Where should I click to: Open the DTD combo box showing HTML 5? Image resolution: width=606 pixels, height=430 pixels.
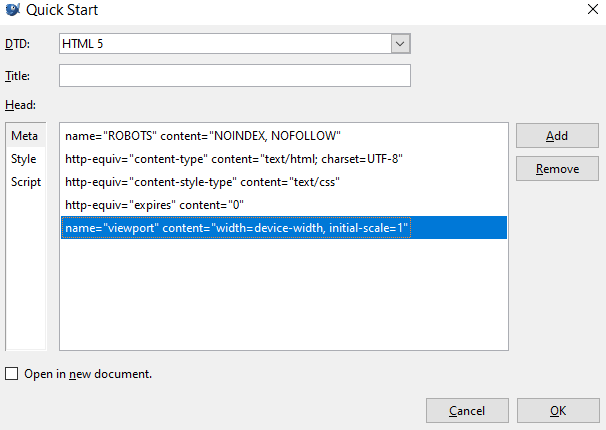tap(224, 44)
